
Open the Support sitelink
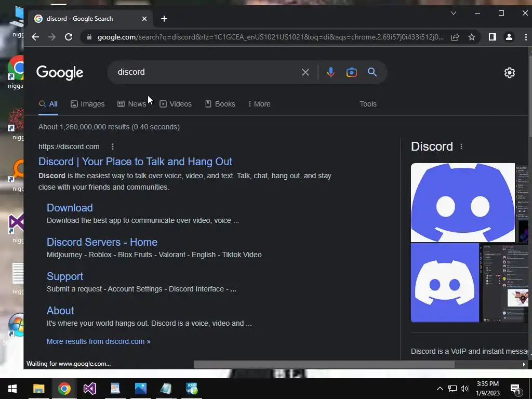[x=65, y=276]
